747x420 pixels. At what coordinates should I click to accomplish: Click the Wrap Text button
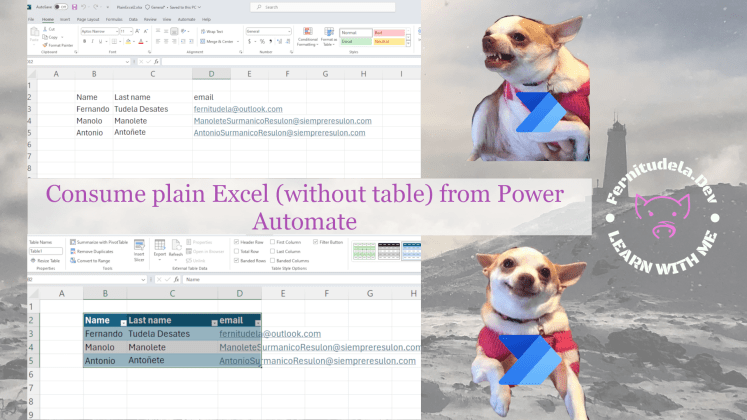[212, 31]
